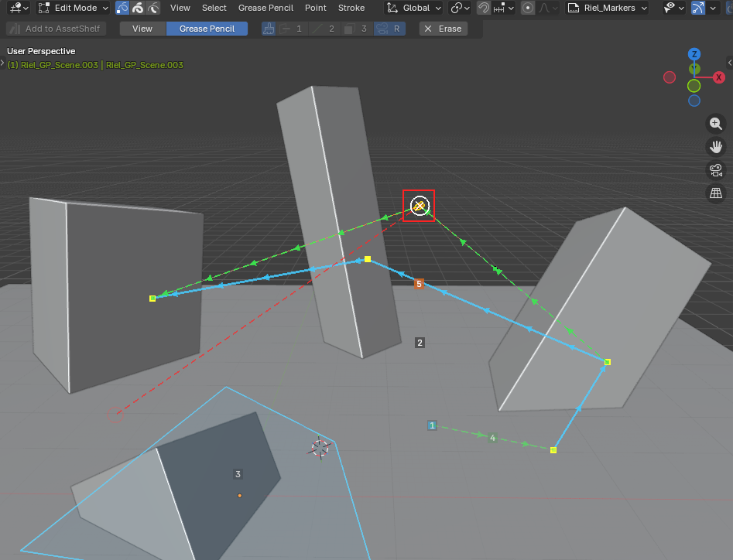
Task: Click the User Perspective label
Action: tap(41, 51)
